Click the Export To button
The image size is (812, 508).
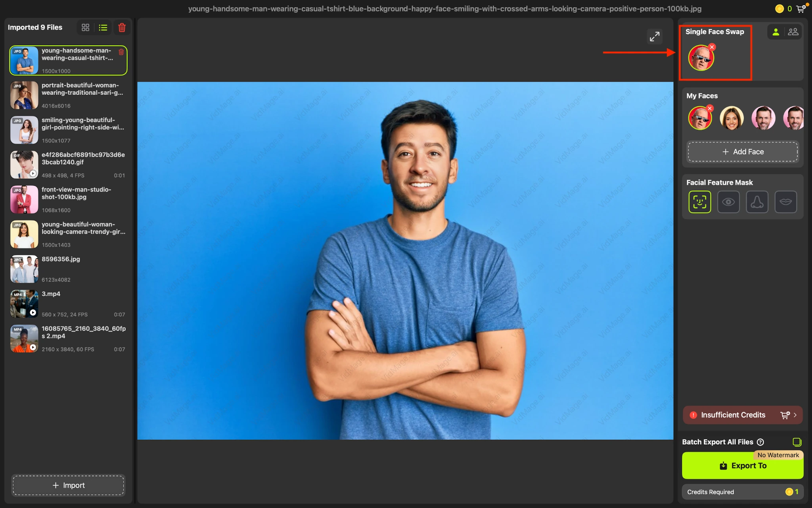tap(743, 466)
